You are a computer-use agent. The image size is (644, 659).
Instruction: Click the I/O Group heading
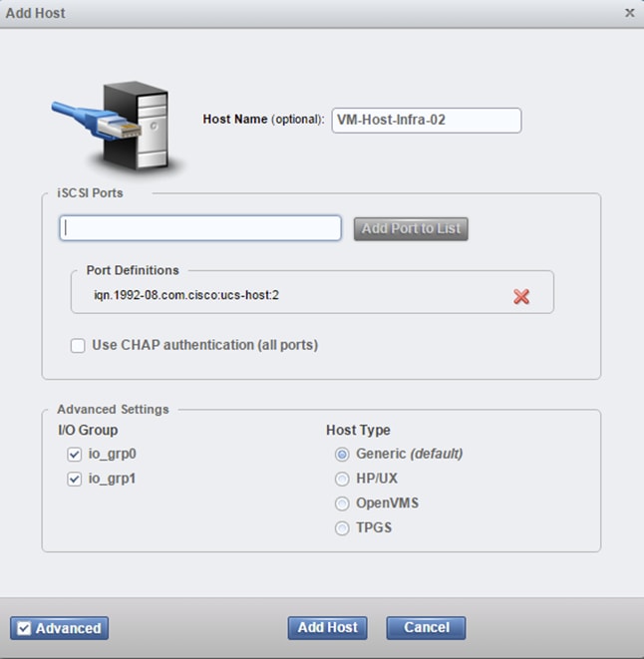pos(88,430)
